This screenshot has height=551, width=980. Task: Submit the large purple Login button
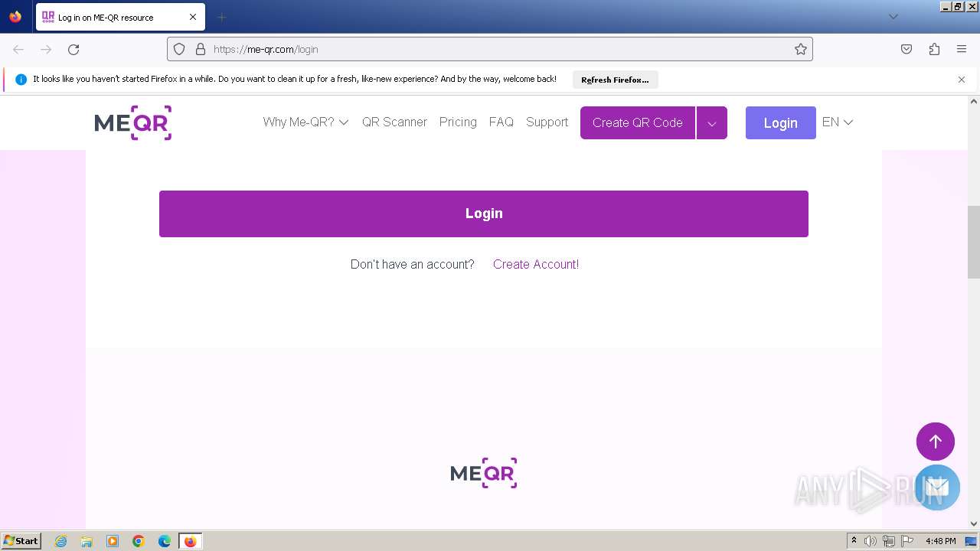(484, 214)
